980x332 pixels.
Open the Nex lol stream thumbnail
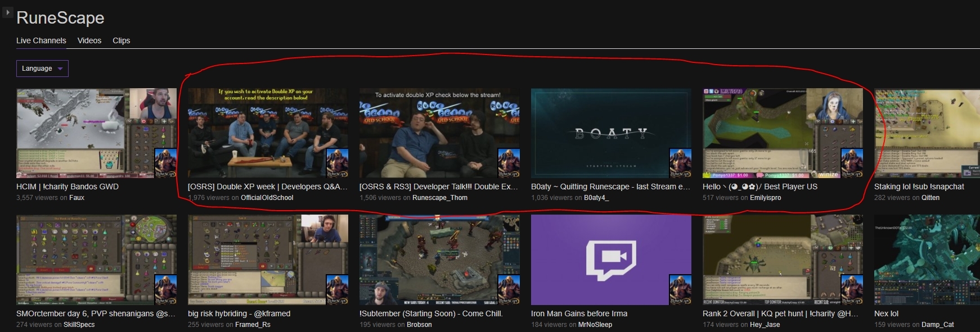click(x=927, y=260)
